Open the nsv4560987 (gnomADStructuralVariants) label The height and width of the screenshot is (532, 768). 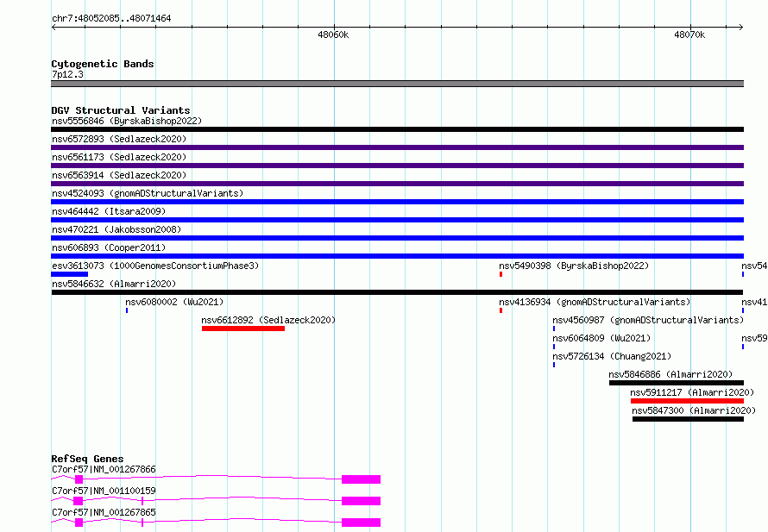tap(649, 320)
